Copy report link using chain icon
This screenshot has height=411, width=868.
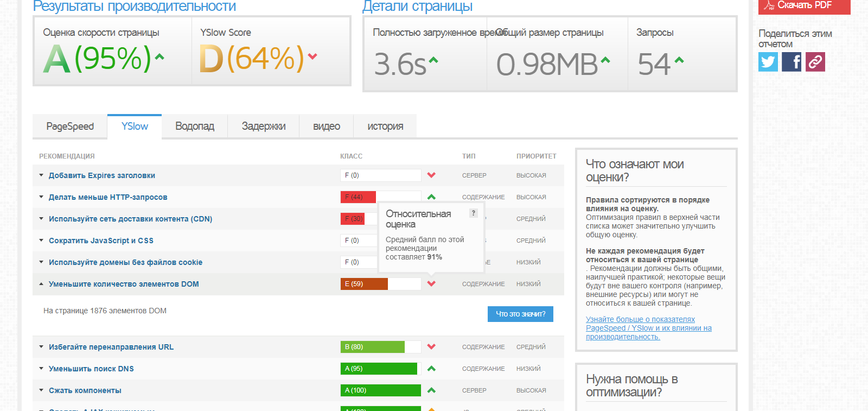(x=815, y=62)
